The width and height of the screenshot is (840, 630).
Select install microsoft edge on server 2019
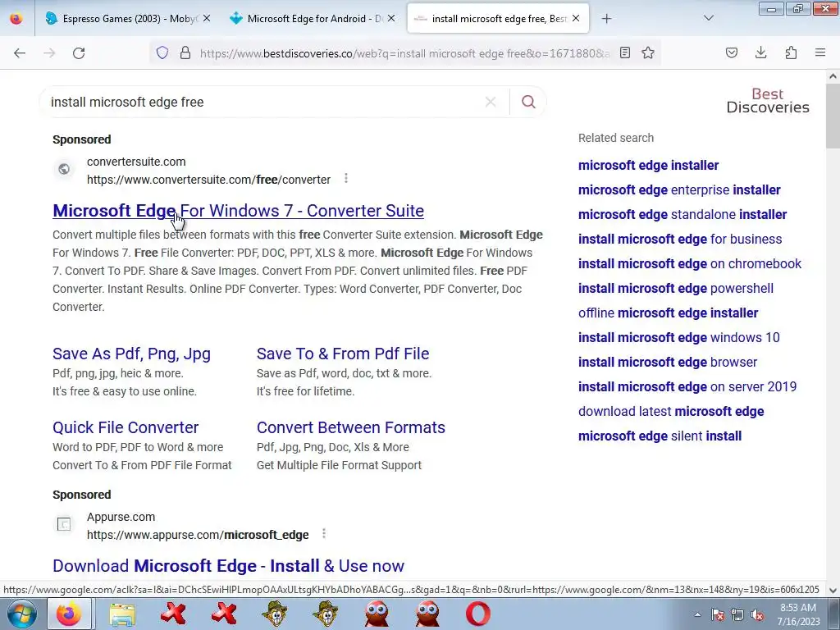687,387
